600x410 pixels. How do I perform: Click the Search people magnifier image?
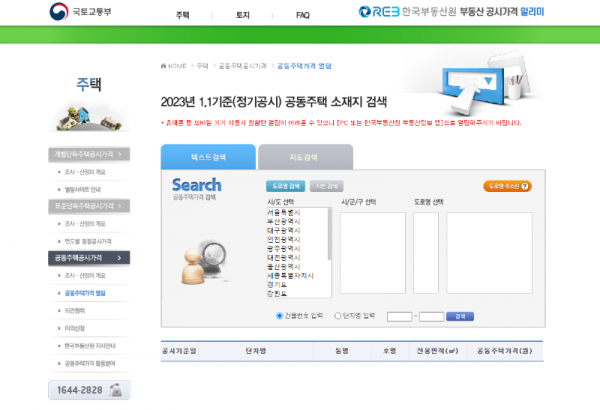tap(201, 260)
